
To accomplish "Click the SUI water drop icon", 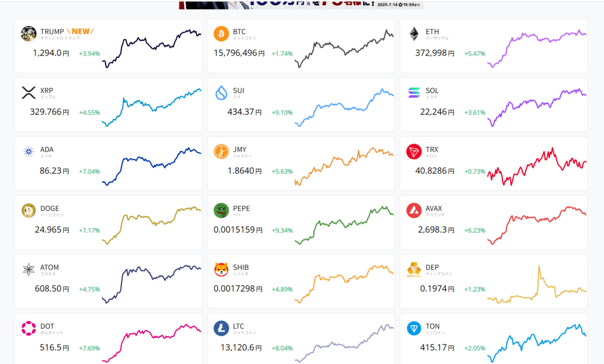I will click(x=221, y=93).
